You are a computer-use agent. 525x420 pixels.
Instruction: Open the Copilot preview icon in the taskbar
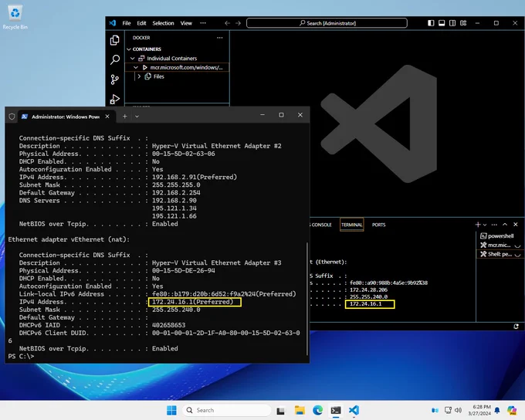(512, 410)
